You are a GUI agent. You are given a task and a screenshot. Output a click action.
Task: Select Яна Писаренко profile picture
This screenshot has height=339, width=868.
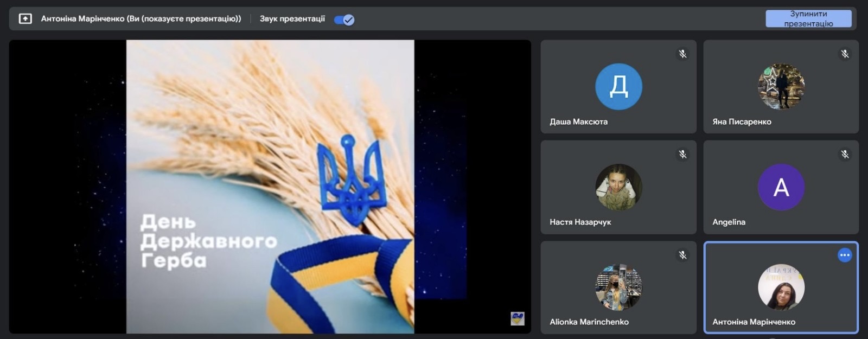click(781, 87)
